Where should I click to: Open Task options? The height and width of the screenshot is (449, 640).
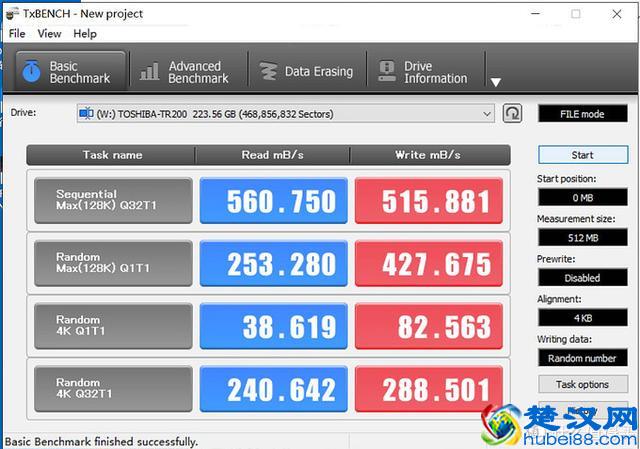coord(583,384)
